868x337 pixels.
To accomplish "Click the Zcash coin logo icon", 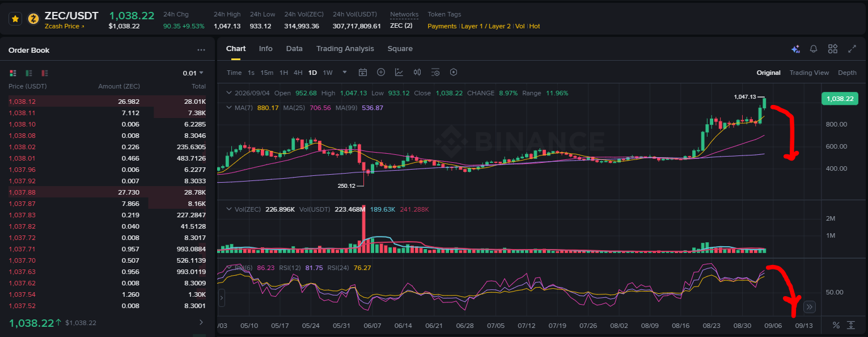I will pyautogui.click(x=33, y=19).
